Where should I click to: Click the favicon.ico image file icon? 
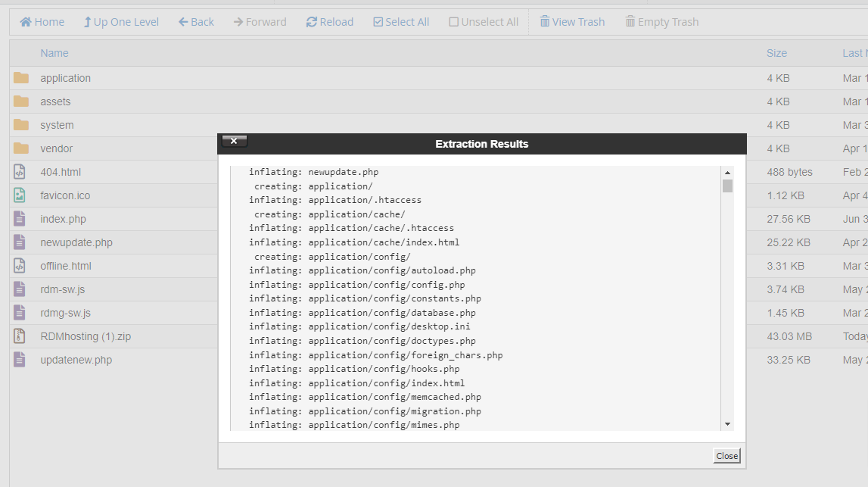point(20,195)
